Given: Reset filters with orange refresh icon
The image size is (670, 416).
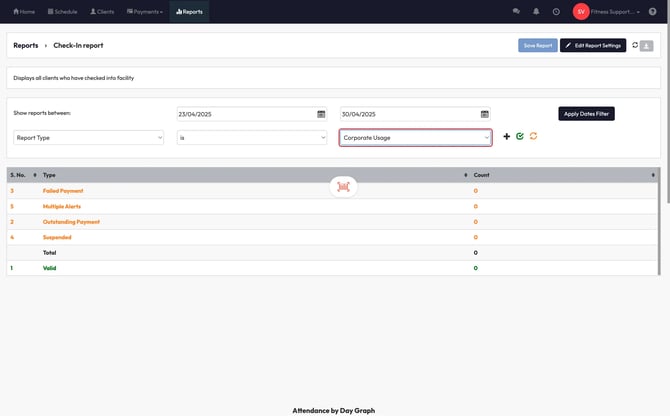Looking at the screenshot, I should coord(533,136).
